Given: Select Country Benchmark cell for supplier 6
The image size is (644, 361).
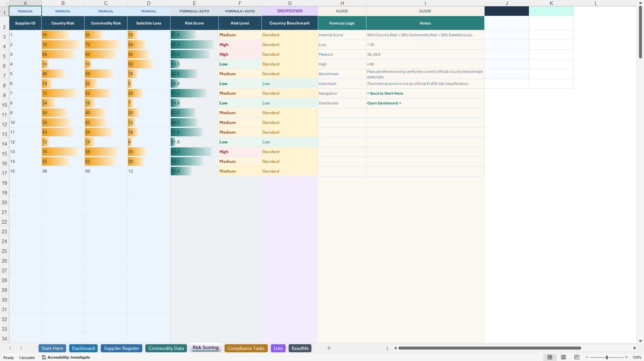Looking at the screenshot, I should coord(290,84).
